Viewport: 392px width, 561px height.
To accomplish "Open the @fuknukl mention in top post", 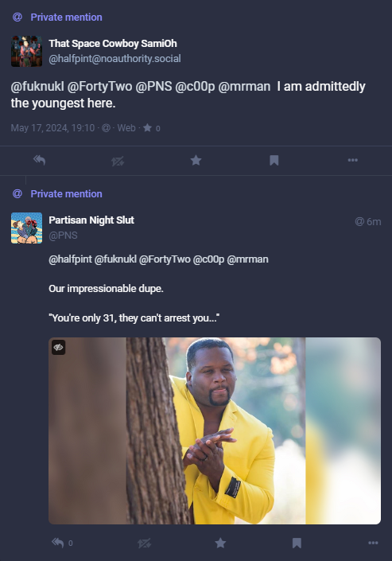I will (37, 87).
